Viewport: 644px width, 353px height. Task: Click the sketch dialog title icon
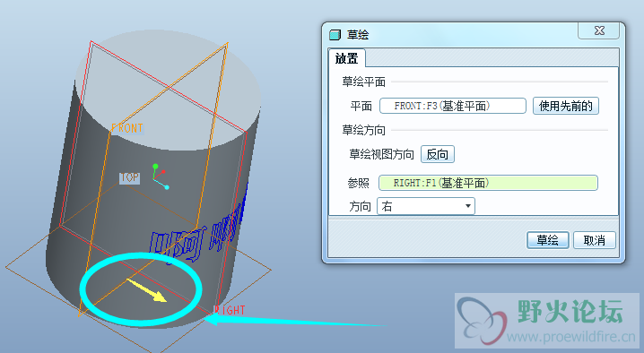tap(335, 35)
